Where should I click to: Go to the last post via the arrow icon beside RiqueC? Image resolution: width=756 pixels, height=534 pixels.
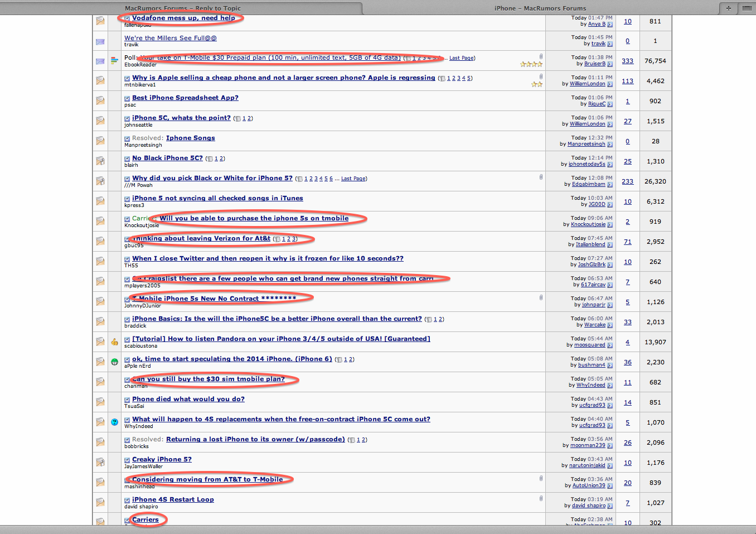coord(610,104)
